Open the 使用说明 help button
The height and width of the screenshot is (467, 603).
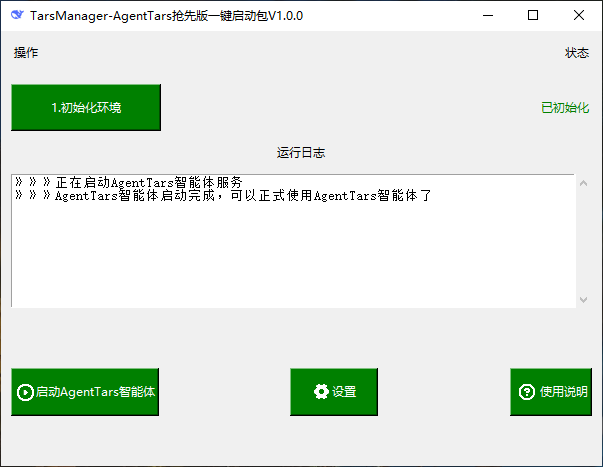pyautogui.click(x=551, y=392)
